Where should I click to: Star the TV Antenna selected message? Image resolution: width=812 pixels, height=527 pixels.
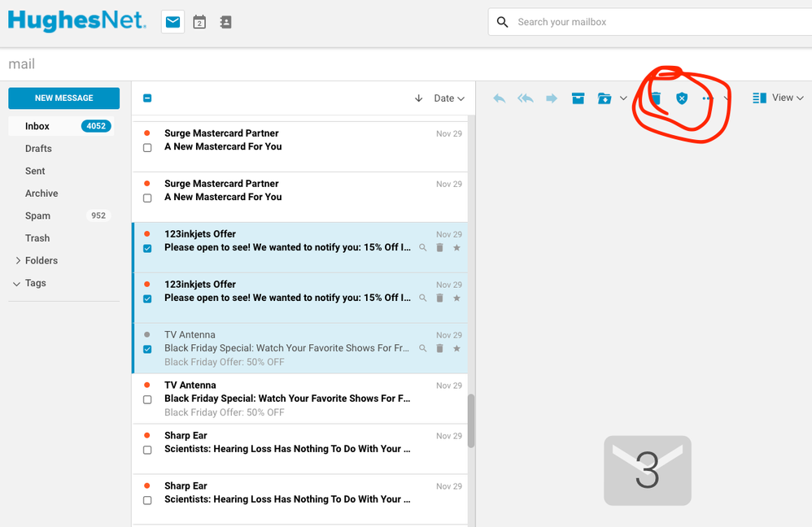coord(456,348)
